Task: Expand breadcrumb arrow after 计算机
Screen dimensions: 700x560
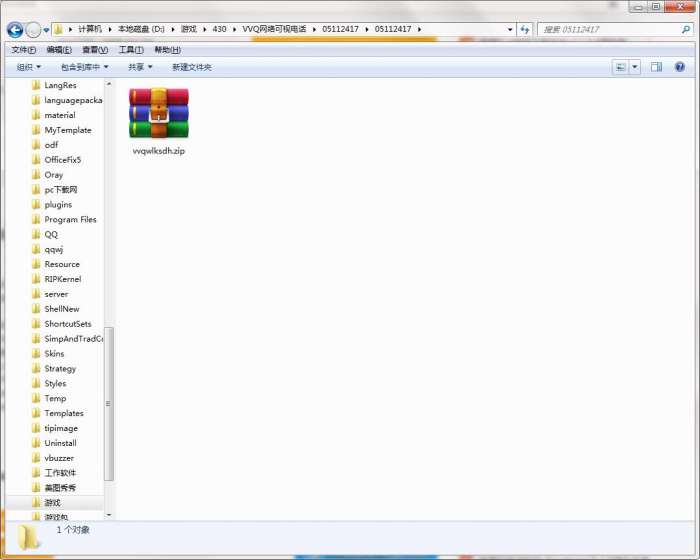Action: pos(110,29)
